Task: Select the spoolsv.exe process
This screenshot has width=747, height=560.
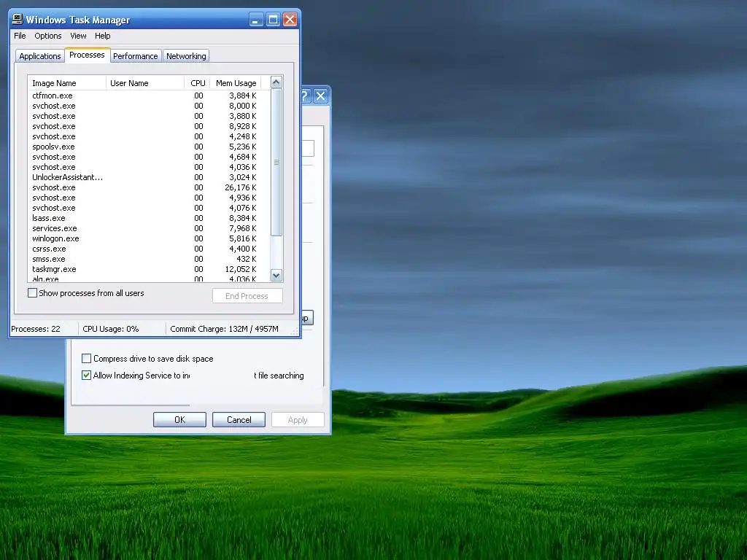Action: 149,147
